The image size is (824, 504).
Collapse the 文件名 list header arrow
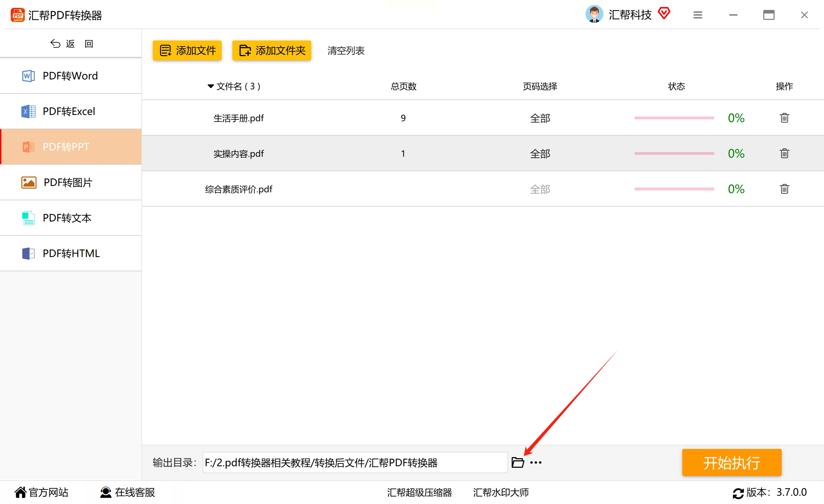click(210, 86)
